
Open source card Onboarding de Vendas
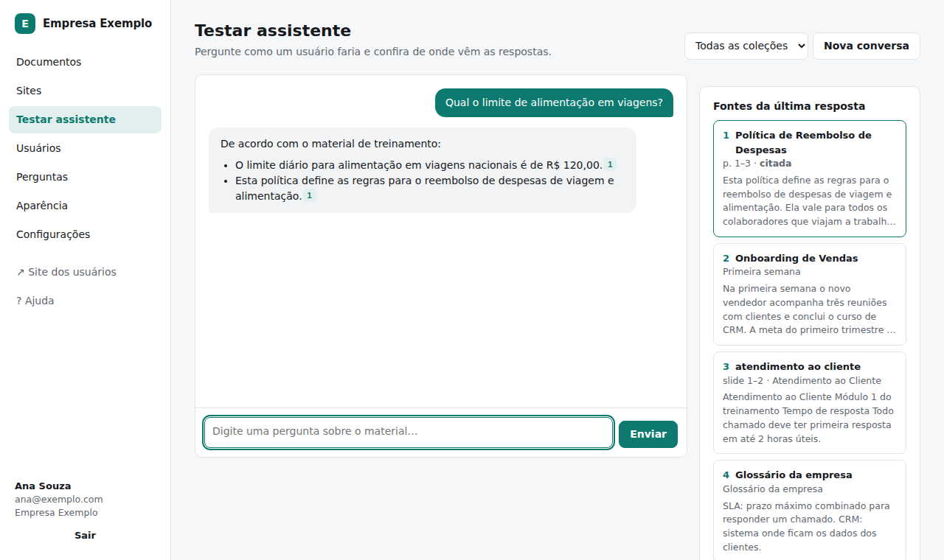[x=810, y=294]
